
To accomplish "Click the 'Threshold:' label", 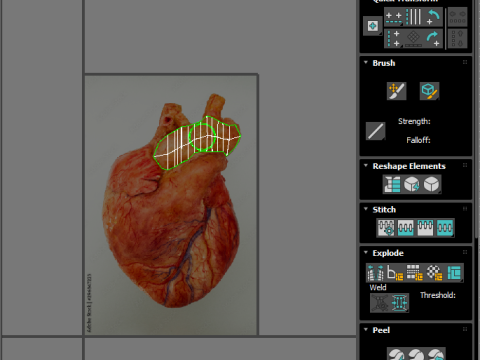I will [x=438, y=295].
